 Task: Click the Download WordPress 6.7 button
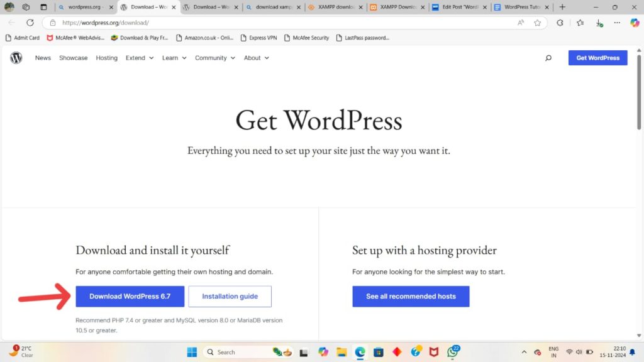130,297
